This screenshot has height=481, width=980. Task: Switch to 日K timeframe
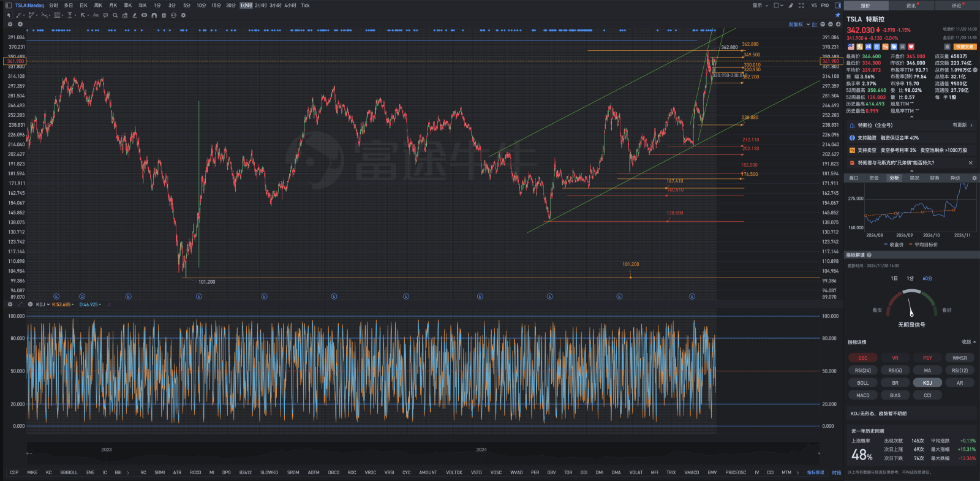[x=83, y=6]
